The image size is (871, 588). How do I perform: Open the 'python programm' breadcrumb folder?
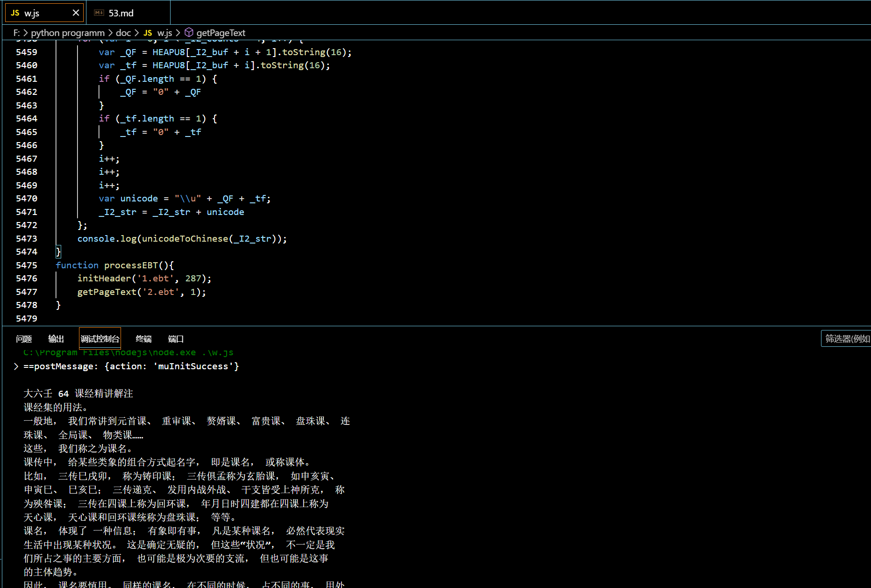68,33
